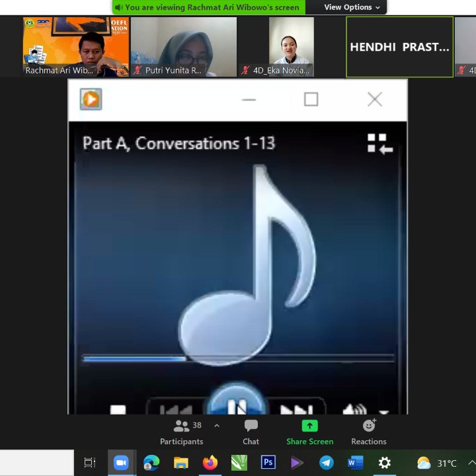Expand the arrow next to Participants
This screenshot has width=476, height=476.
coord(216,426)
